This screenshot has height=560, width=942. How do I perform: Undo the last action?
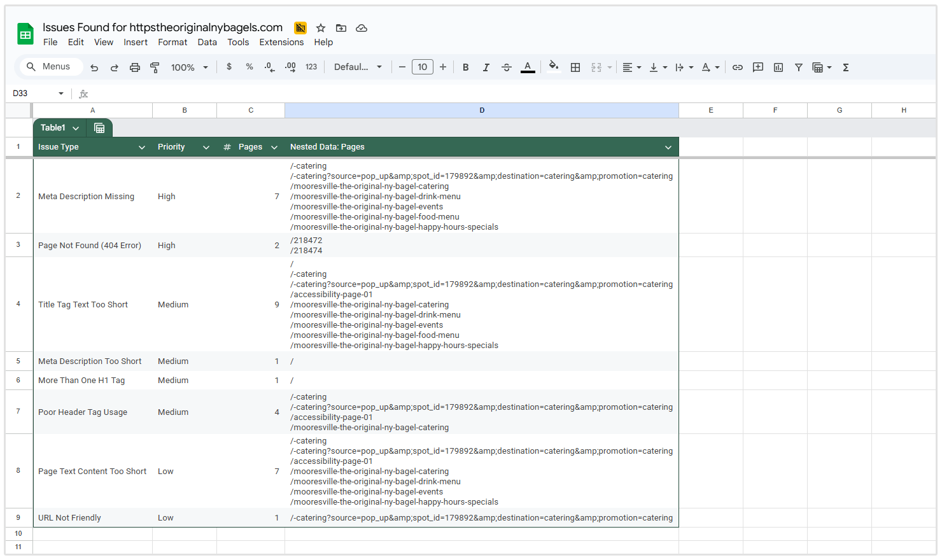click(x=94, y=67)
